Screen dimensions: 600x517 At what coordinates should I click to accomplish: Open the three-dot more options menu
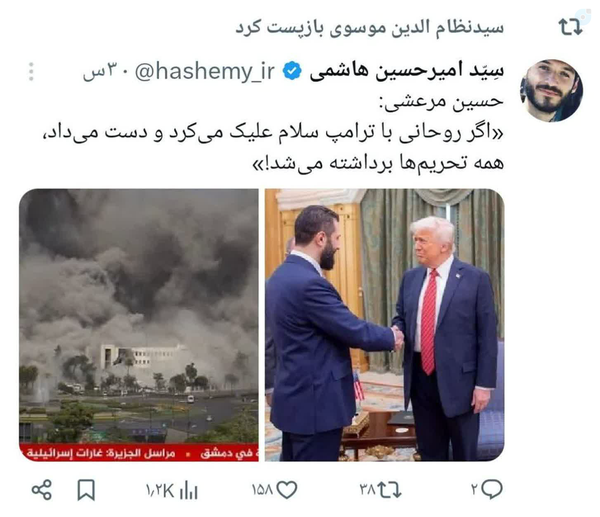(31, 72)
